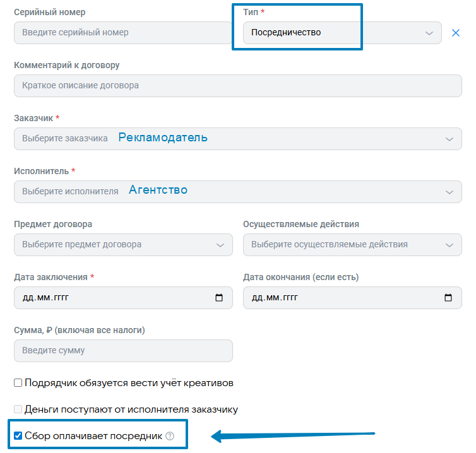Open the Выберите исполнителя dropdown

238,192
